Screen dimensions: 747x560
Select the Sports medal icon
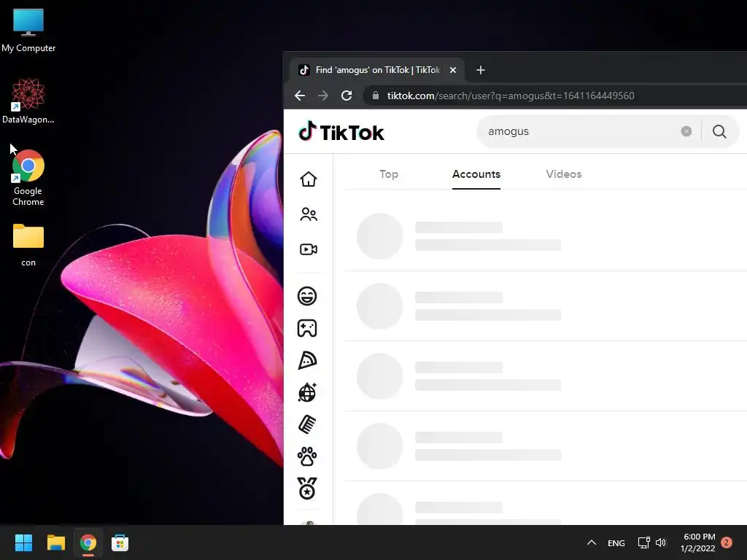coord(307,489)
